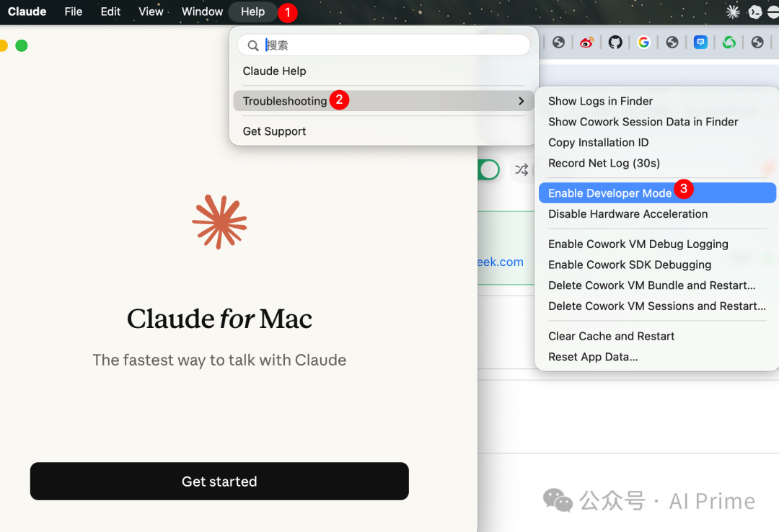The height and width of the screenshot is (532, 779).
Task: Expand the Troubleshooting submenu arrow
Action: tap(521, 102)
